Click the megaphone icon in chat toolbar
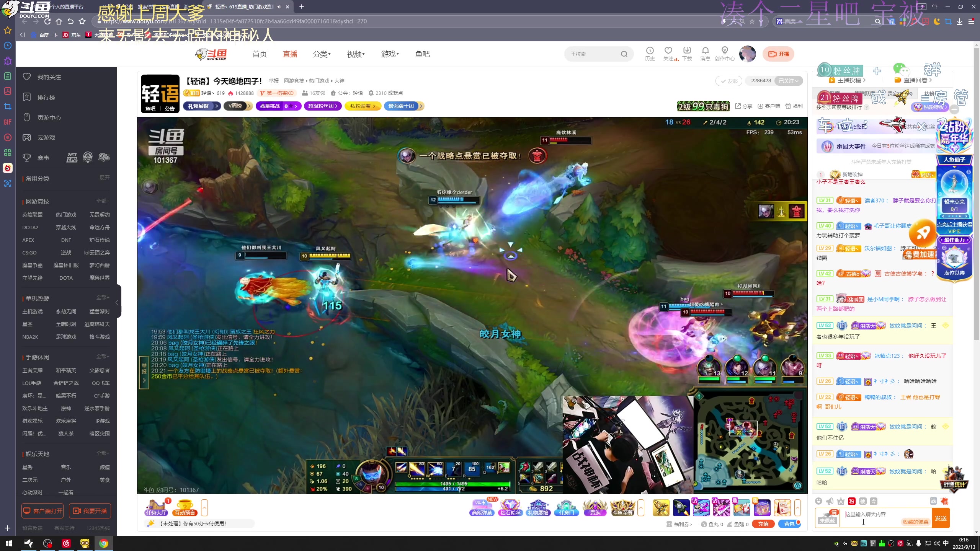The image size is (980, 551). point(830,501)
